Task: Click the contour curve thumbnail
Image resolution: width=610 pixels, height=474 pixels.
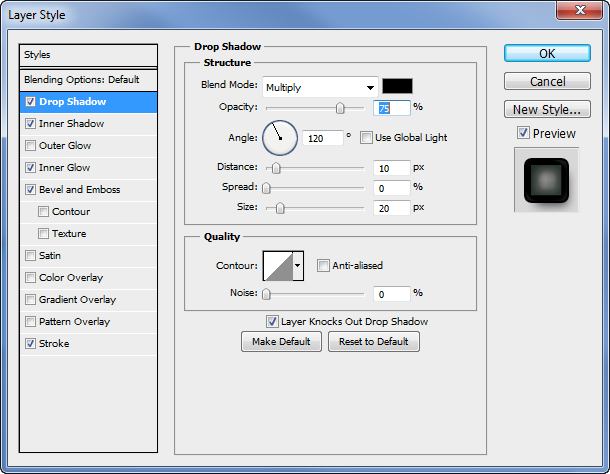Action: point(278,266)
